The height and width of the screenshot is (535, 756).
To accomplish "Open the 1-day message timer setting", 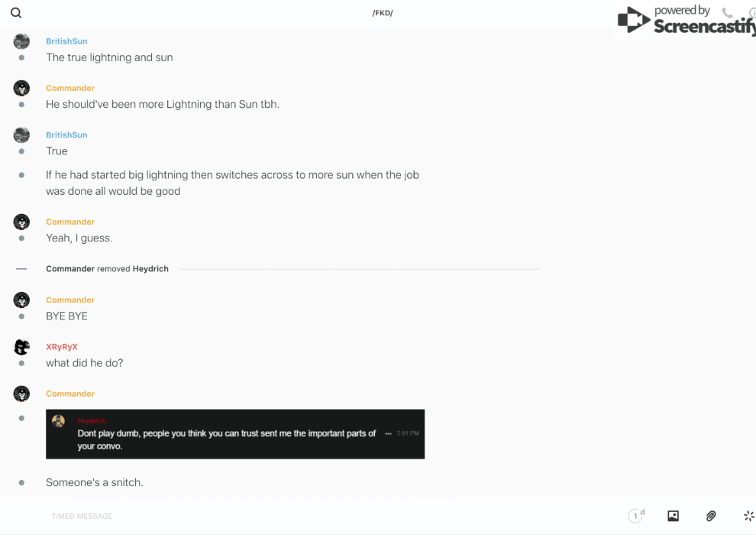I will coord(635,516).
